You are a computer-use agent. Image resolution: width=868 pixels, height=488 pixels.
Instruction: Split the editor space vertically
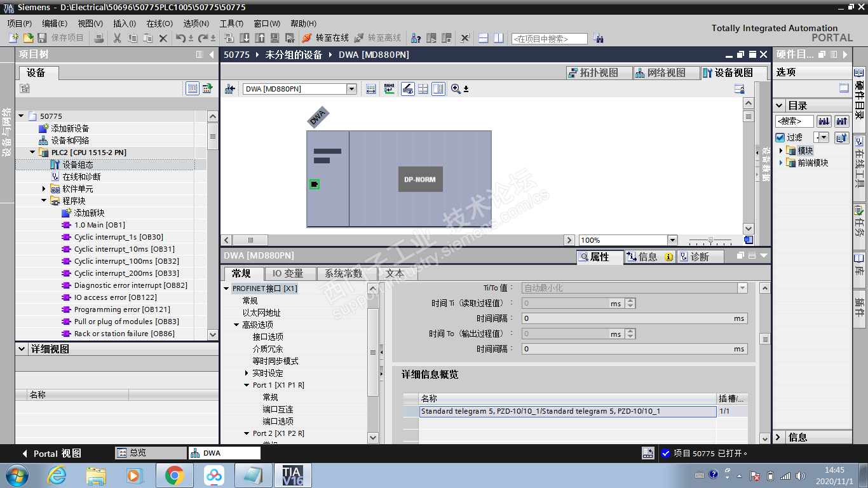tap(499, 38)
